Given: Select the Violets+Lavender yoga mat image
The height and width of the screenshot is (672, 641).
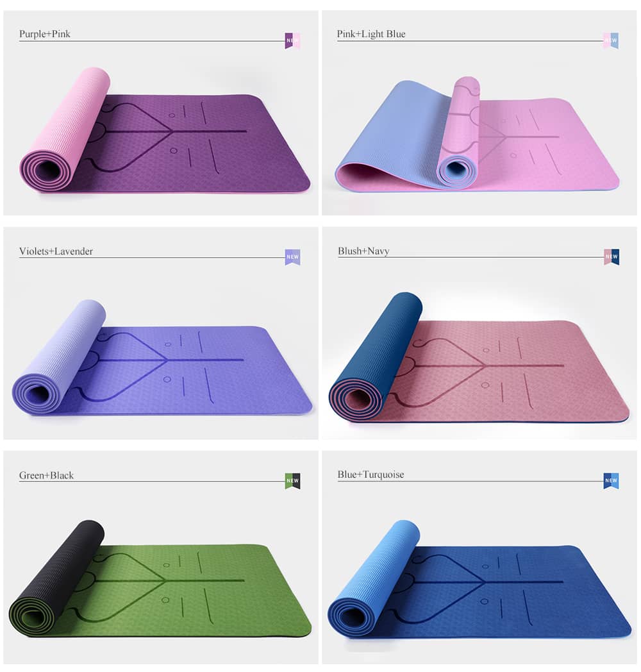Looking at the screenshot, I should (x=162, y=357).
